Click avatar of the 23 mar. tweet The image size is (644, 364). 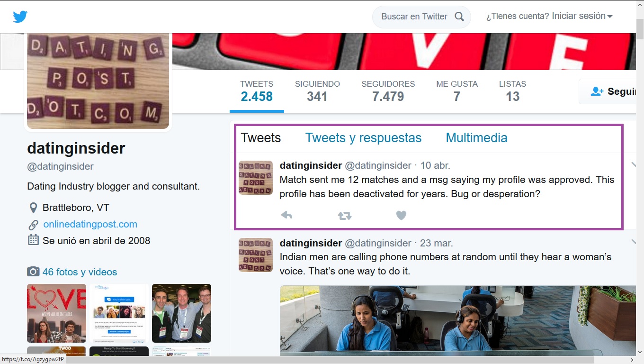(255, 255)
